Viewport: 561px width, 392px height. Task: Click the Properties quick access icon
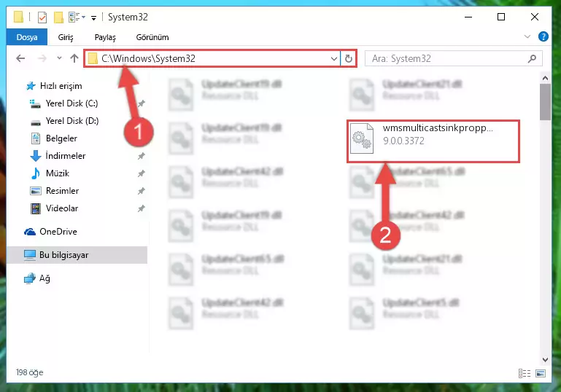(x=42, y=17)
